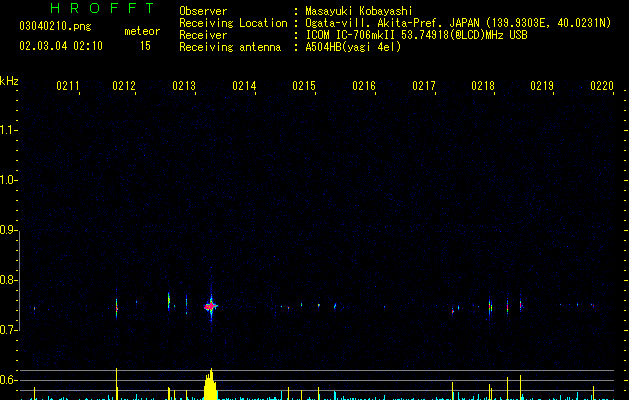The height and width of the screenshot is (400, 629).
Task: Click the Receiving Location label
Action: click(233, 23)
